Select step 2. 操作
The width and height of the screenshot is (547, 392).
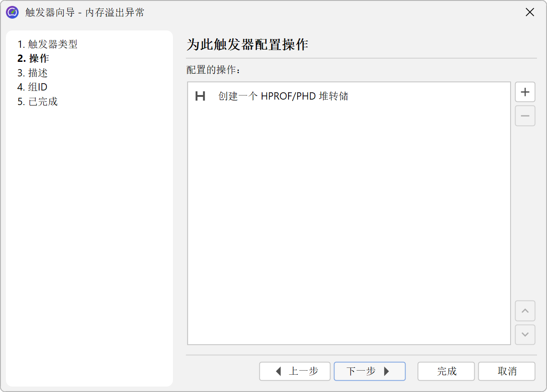[33, 59]
